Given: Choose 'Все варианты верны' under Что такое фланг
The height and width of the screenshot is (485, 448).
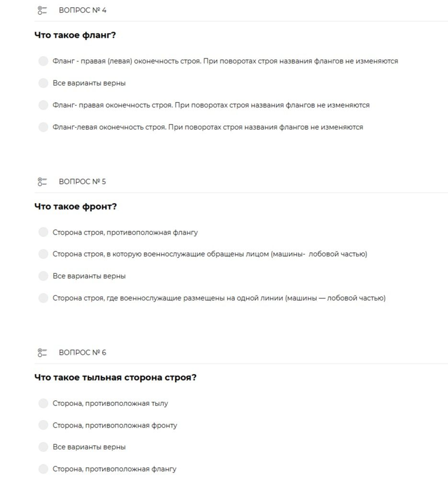Looking at the screenshot, I should (43, 83).
